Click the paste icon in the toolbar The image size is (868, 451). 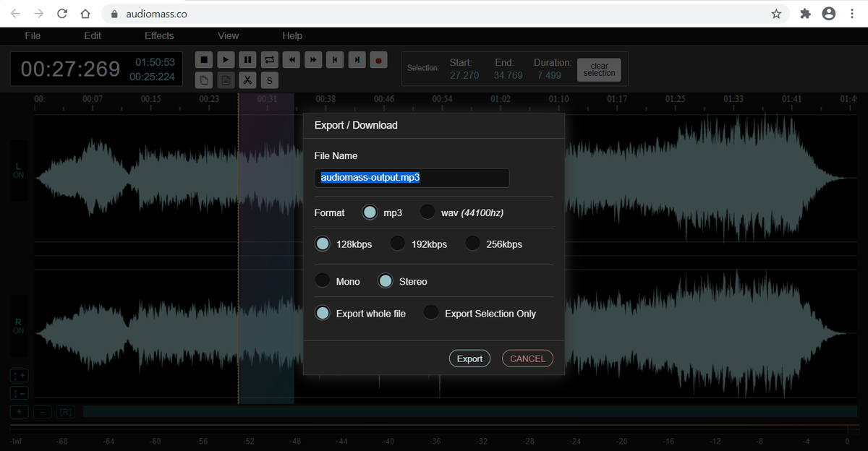(x=226, y=80)
